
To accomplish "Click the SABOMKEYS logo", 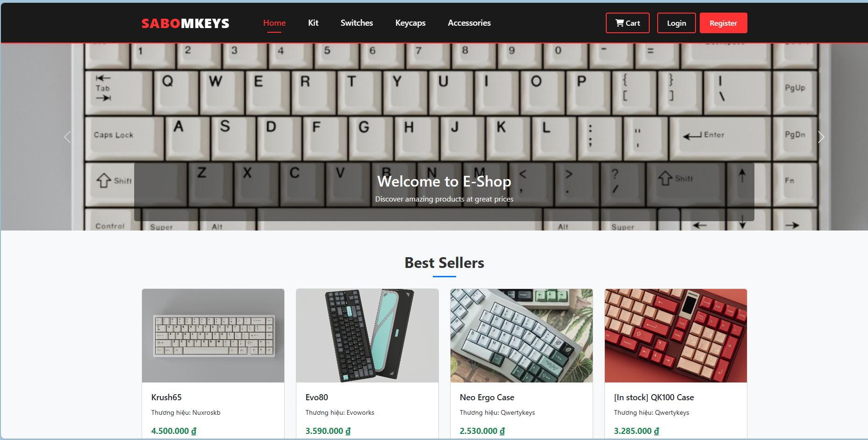I will pos(186,23).
